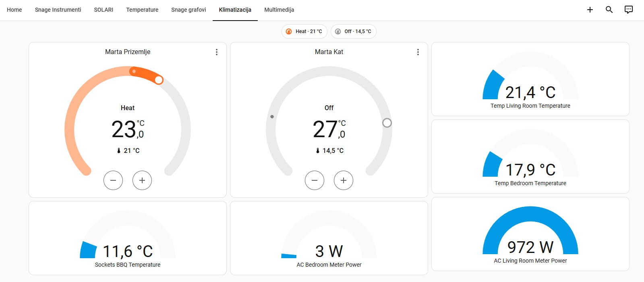Image resolution: width=644 pixels, height=282 pixels.
Task: Click the 11,6 °C value
Action: pos(128,251)
